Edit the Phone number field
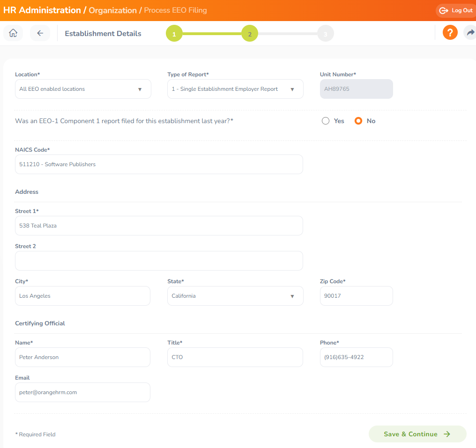Viewport: 476px width, 448px height. [x=357, y=357]
